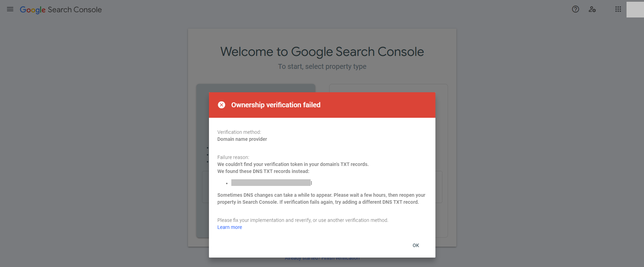This screenshot has height=267, width=644.
Task: Click the profile avatar in the top corner
Action: (635, 9)
